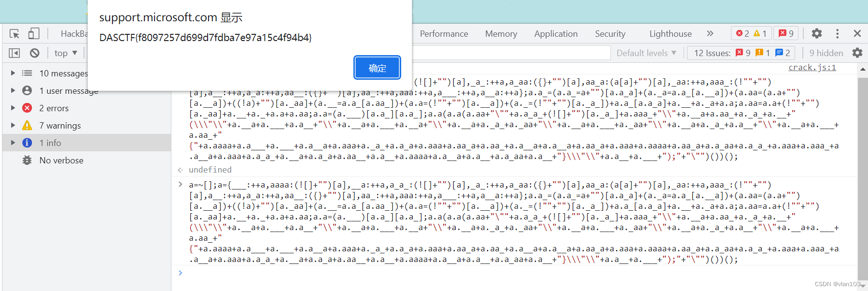
Task: Click the 确定 button in the alert
Action: [377, 68]
